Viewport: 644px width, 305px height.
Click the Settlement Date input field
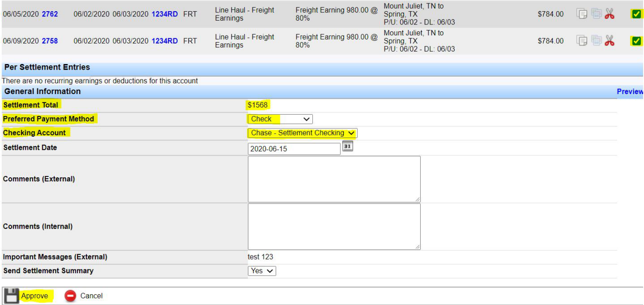tap(294, 149)
